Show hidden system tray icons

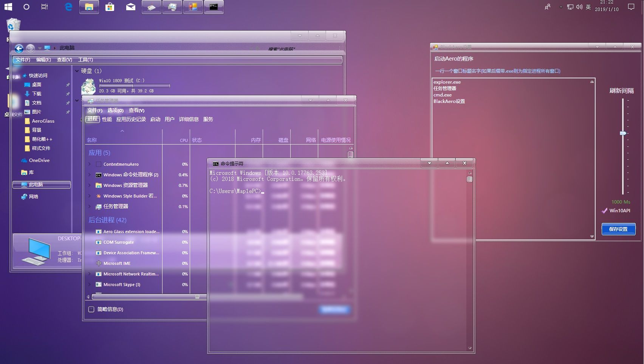coord(561,7)
